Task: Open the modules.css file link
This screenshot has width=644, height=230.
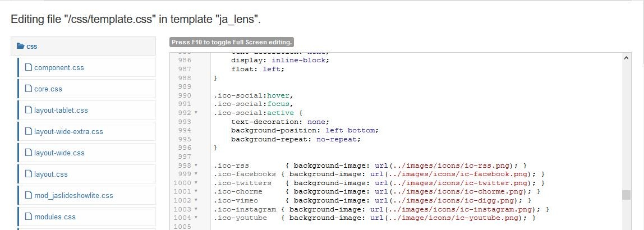Action: point(55,217)
